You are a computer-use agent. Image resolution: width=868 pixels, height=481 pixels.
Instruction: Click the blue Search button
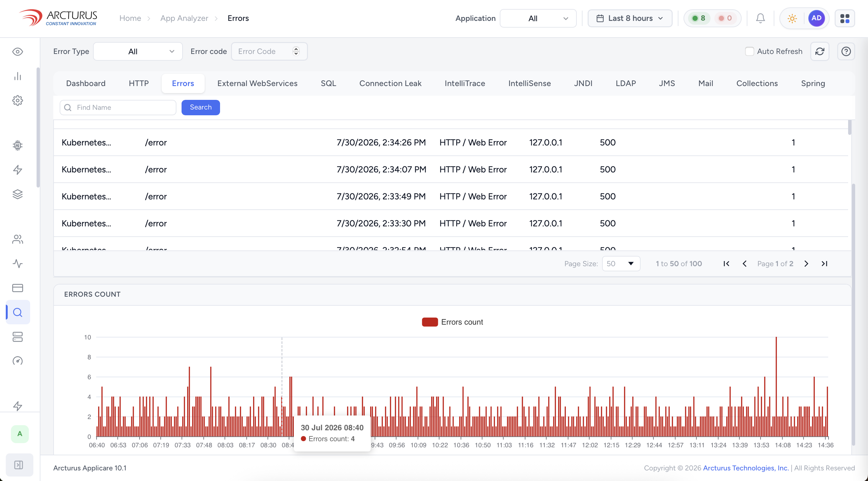point(200,107)
